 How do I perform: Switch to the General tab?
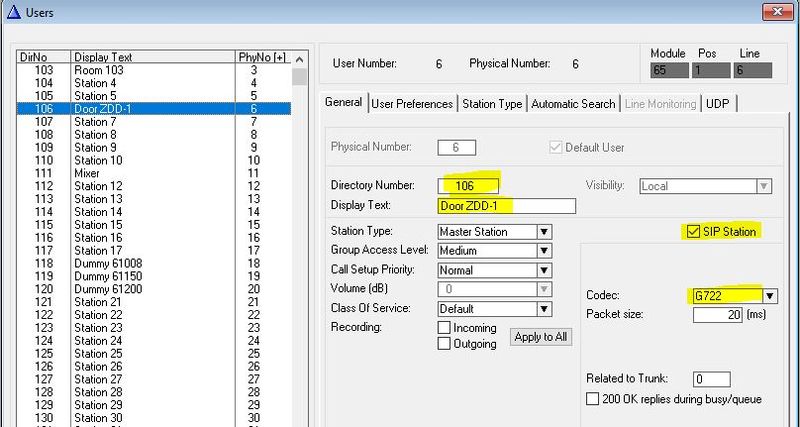tap(343, 102)
